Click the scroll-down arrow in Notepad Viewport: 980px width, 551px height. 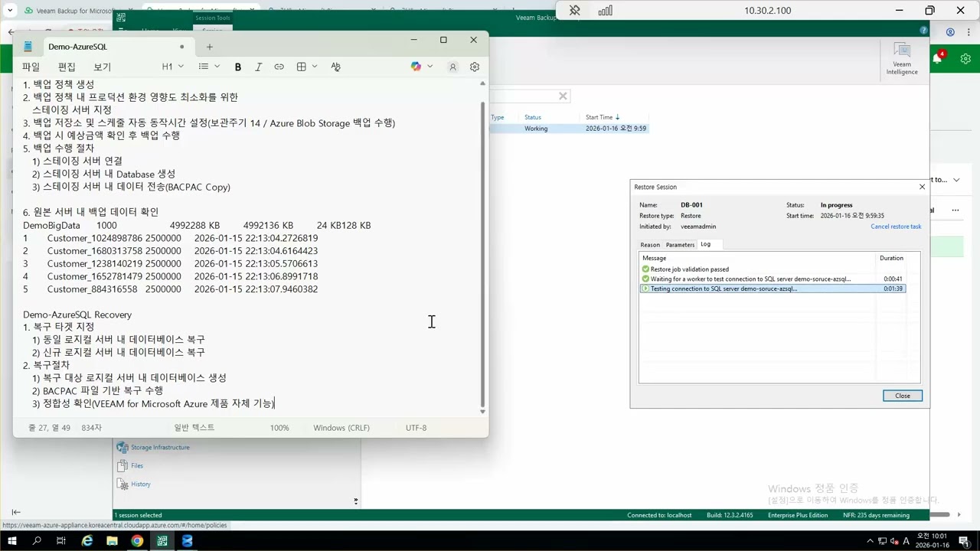(x=482, y=412)
